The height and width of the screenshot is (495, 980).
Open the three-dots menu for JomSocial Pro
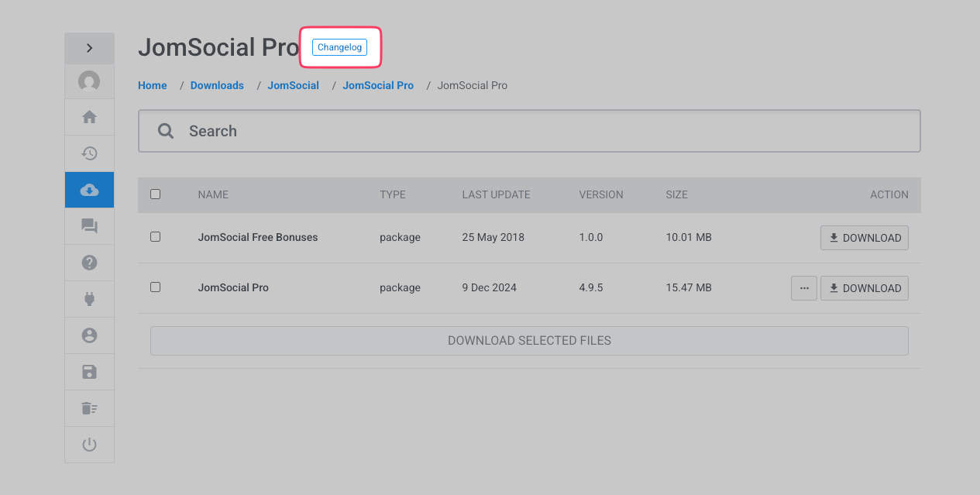click(804, 288)
